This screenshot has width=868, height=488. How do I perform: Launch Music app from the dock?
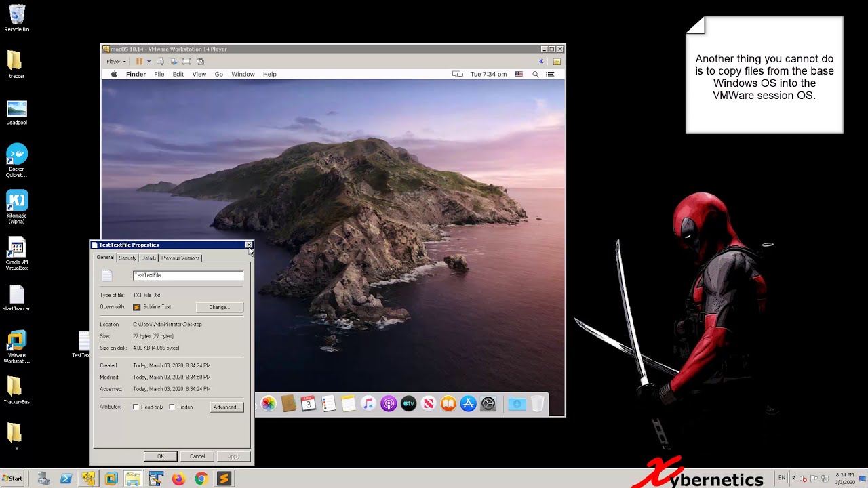368,404
